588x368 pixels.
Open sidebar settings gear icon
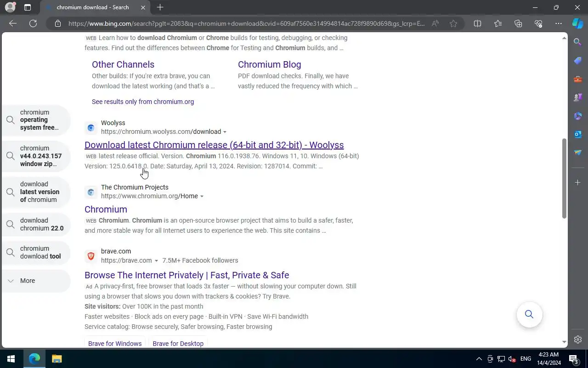(578, 339)
